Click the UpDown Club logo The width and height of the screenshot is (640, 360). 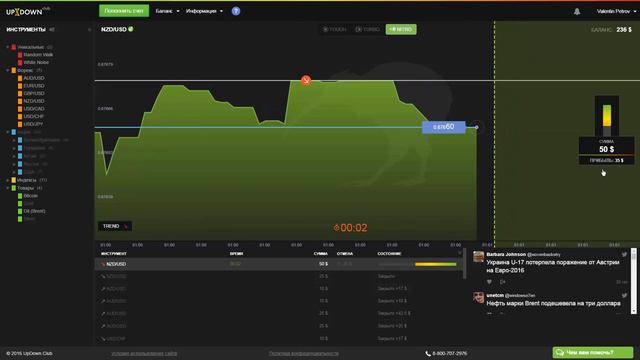tap(28, 11)
